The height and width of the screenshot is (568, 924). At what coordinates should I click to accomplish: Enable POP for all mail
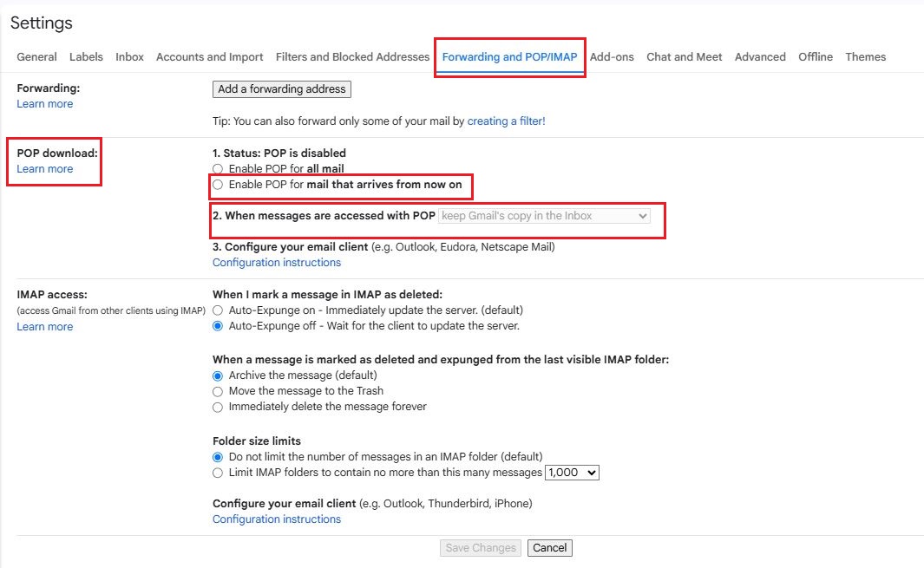(219, 169)
